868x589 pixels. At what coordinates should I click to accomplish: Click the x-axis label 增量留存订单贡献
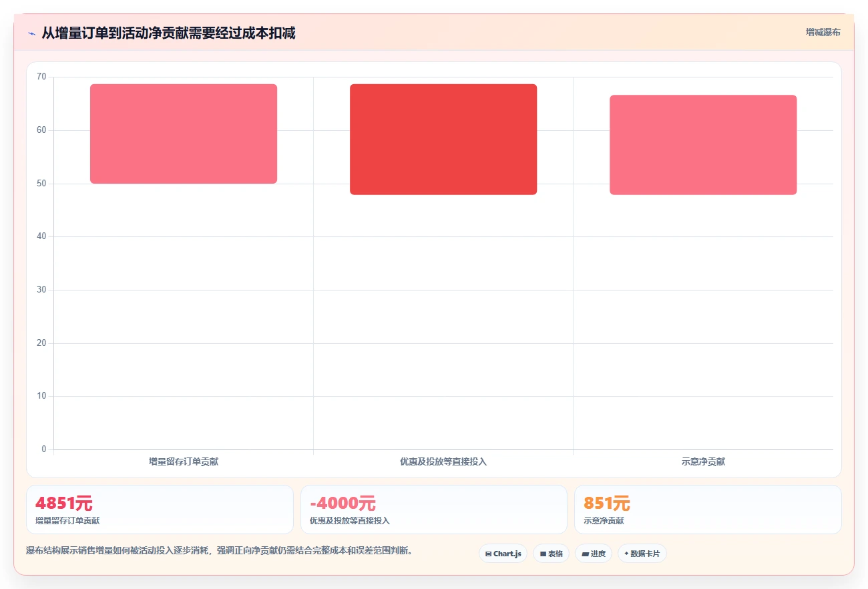(184, 461)
